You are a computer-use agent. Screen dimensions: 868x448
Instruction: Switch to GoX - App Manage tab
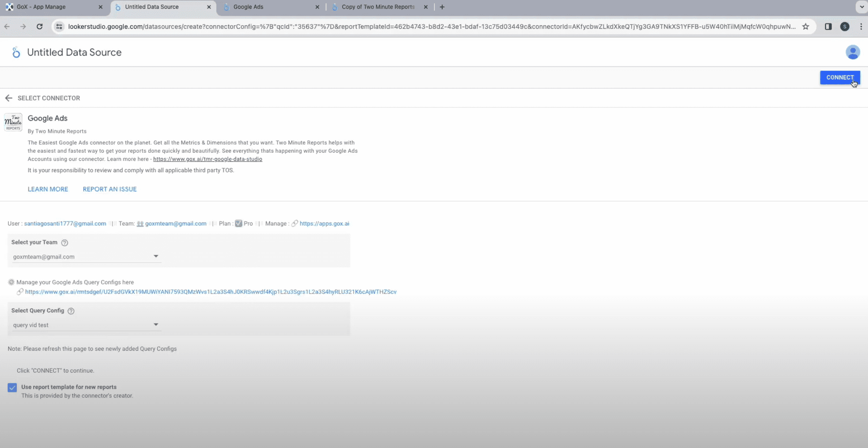(54, 7)
